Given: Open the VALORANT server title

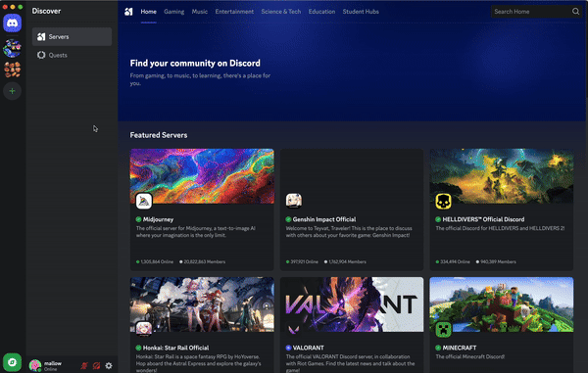Looking at the screenshot, I should point(309,348).
